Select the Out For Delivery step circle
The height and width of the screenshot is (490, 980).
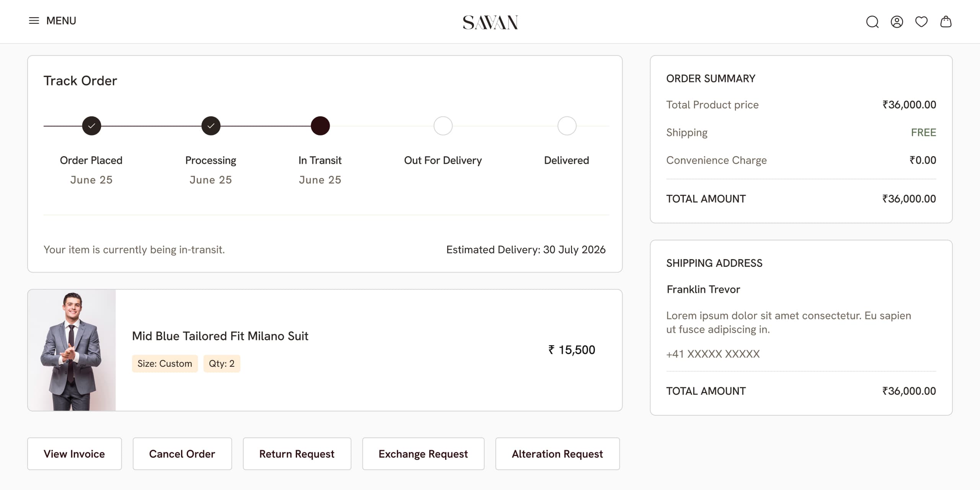pyautogui.click(x=443, y=126)
